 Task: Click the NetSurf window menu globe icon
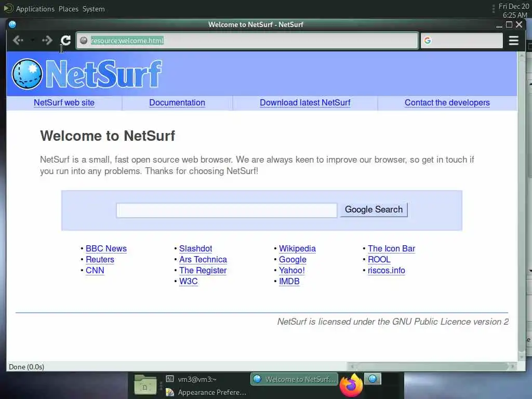12,24
